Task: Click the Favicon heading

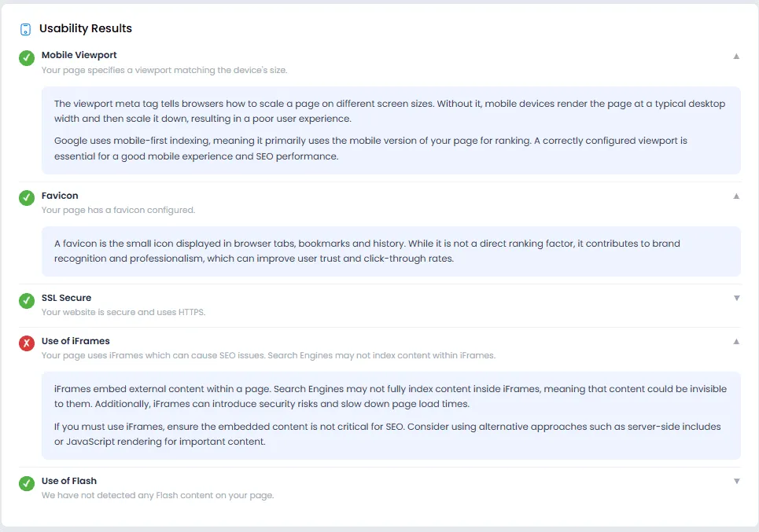Action: point(60,196)
